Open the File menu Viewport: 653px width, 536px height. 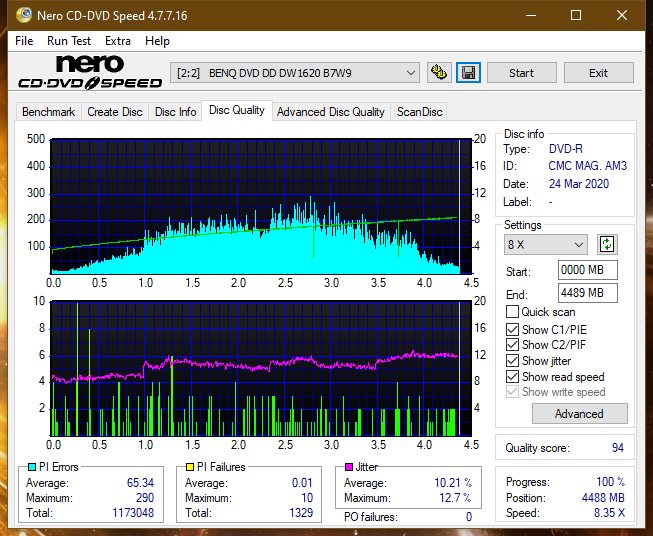(24, 41)
